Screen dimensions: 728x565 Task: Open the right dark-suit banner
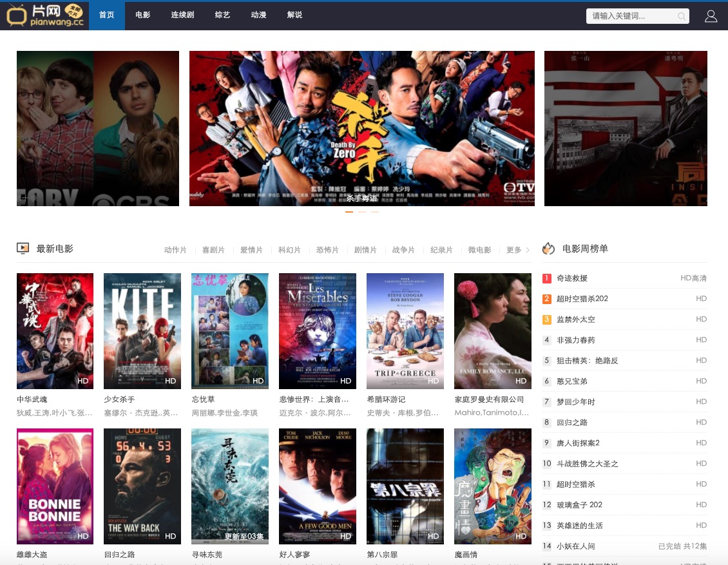626,129
